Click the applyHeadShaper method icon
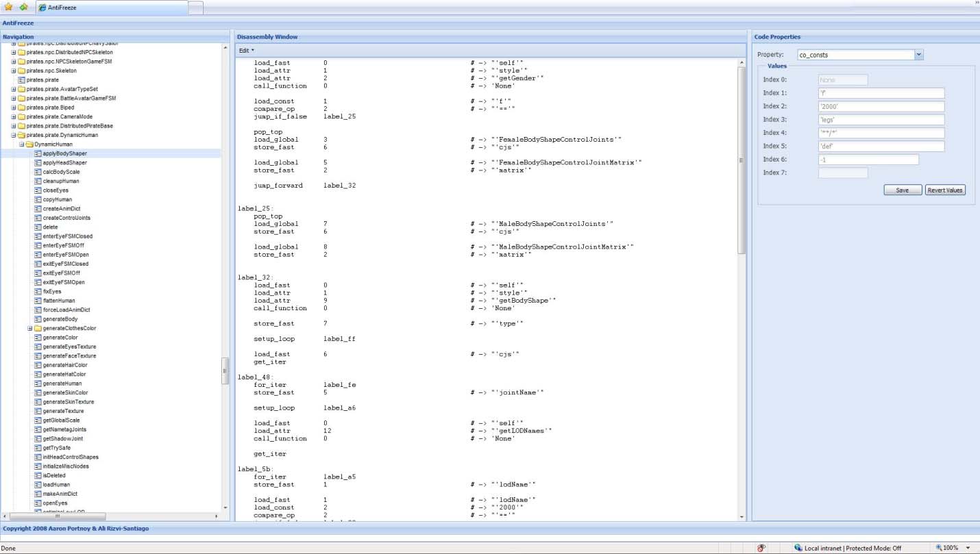 [38, 163]
